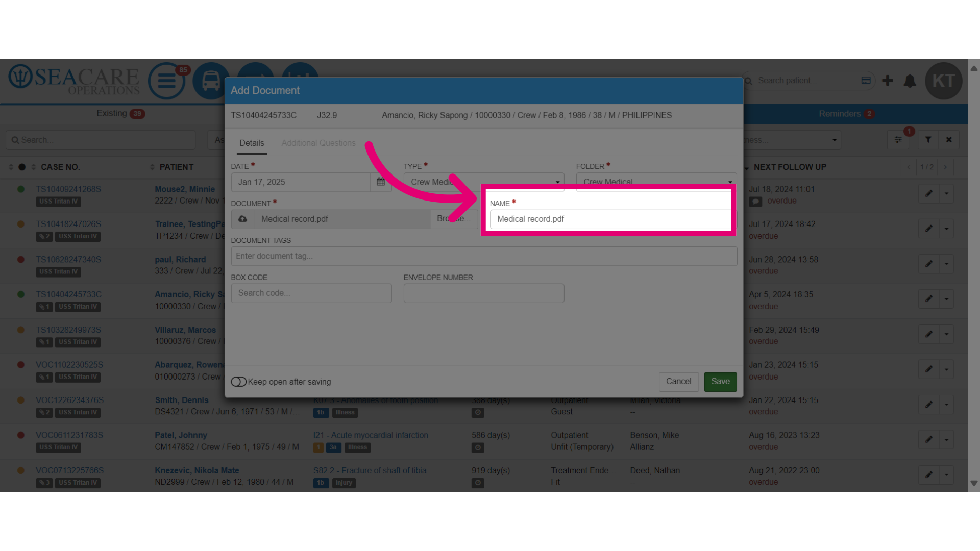Switch to Details tab
This screenshot has width=980, height=551.
click(x=252, y=143)
